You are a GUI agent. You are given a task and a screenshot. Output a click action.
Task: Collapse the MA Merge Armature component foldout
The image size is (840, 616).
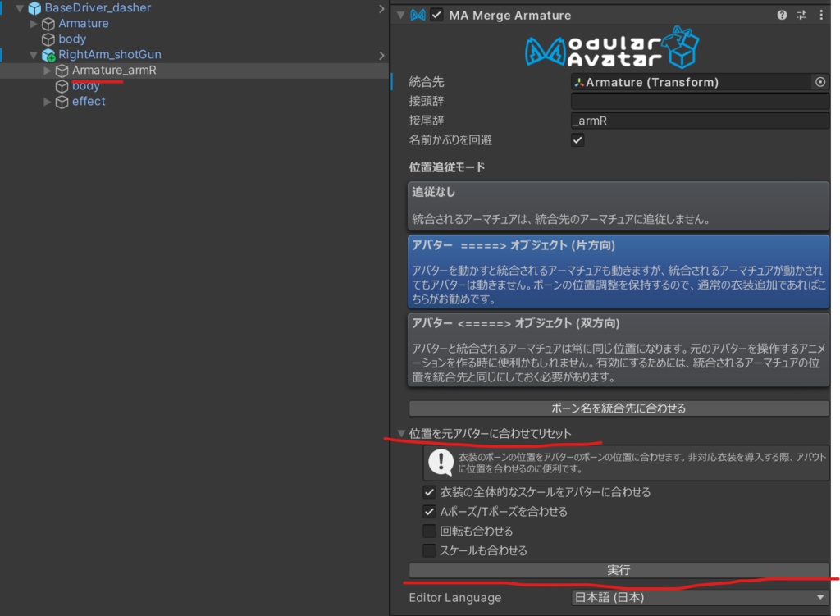coord(400,15)
